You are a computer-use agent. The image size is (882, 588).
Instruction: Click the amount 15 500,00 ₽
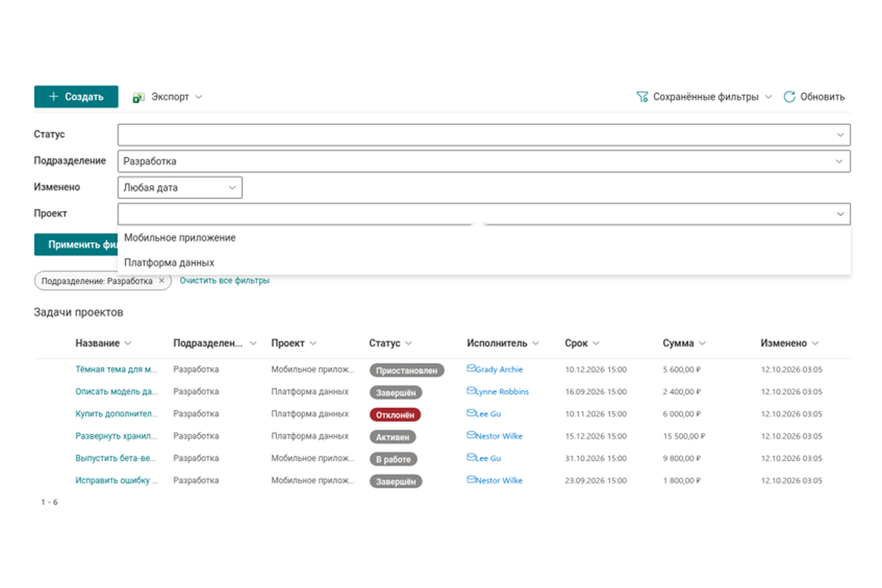click(684, 436)
